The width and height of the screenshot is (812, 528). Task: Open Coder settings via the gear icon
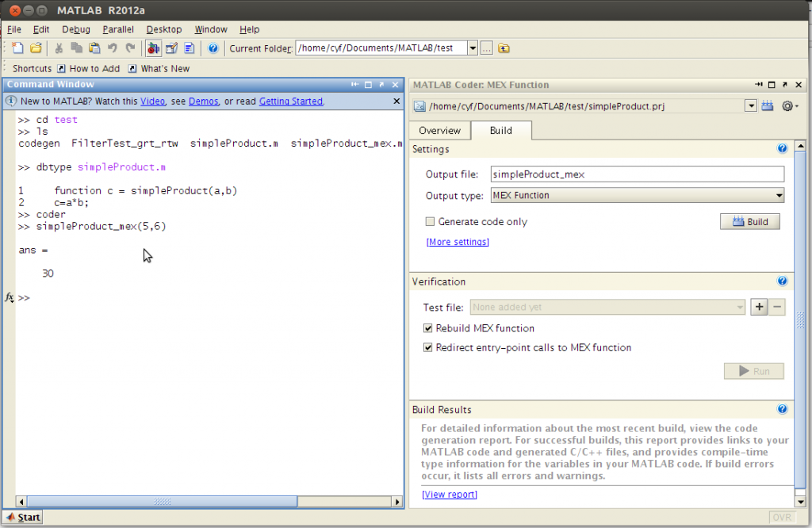pos(787,105)
